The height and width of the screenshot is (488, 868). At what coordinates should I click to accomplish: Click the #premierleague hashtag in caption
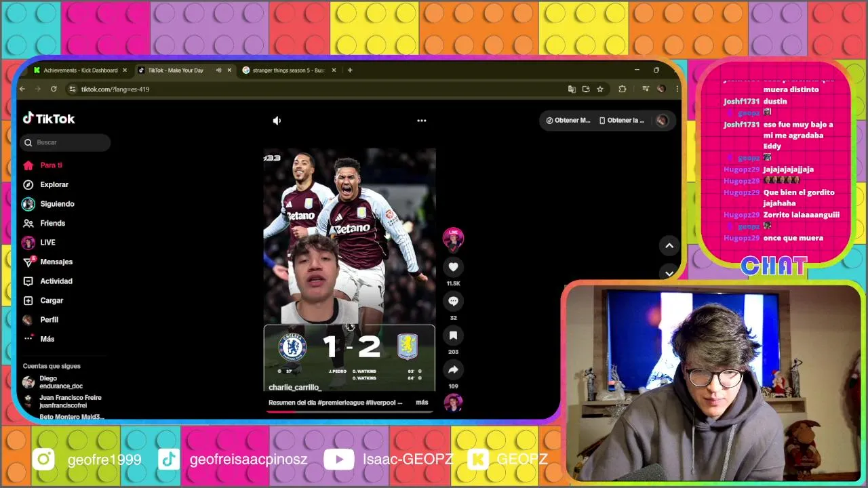pyautogui.click(x=340, y=402)
